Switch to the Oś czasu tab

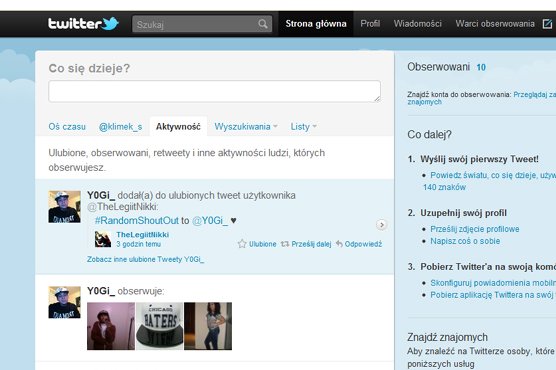tap(67, 127)
